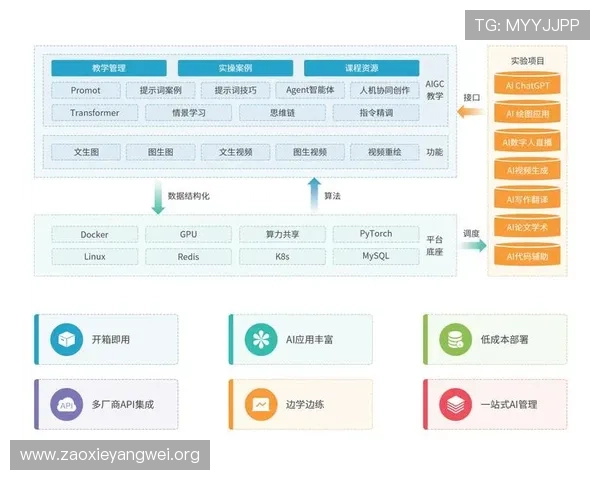Click the 实验项目 heading

pos(528,60)
